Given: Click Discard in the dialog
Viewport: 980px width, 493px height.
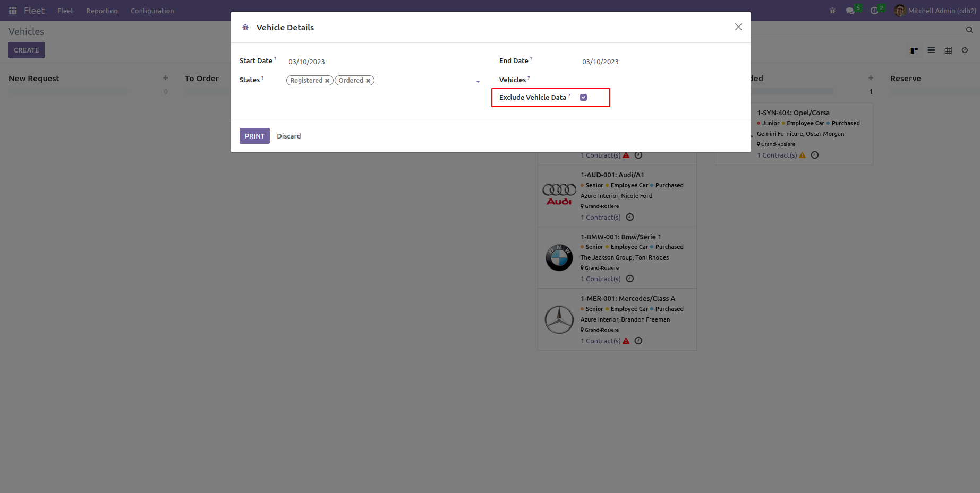Looking at the screenshot, I should coord(289,136).
